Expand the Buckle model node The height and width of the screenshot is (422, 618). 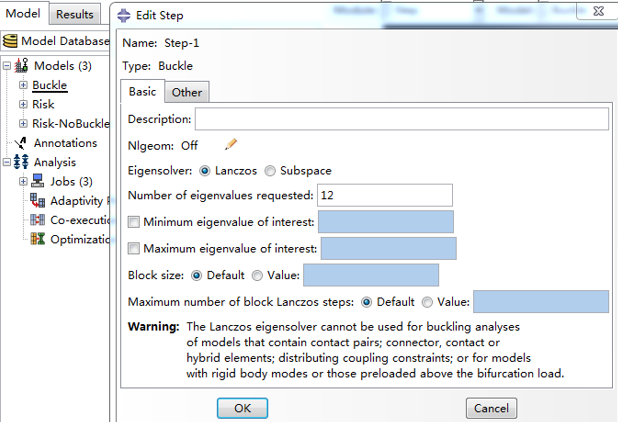(23, 86)
